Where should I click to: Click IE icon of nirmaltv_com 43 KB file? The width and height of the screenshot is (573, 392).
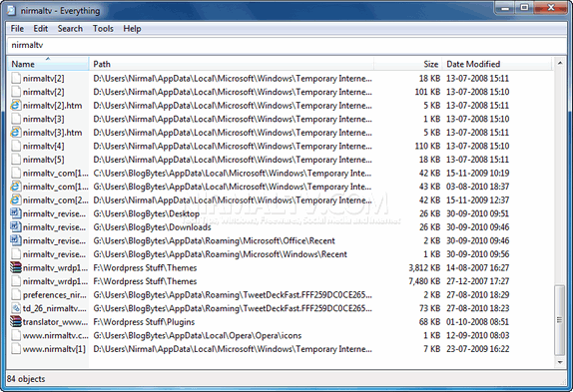click(x=15, y=187)
